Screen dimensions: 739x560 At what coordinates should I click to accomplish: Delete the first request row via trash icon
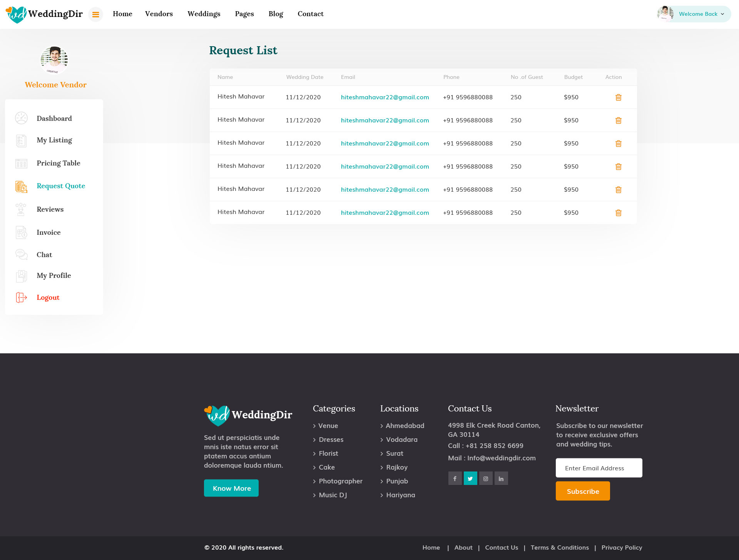click(618, 97)
